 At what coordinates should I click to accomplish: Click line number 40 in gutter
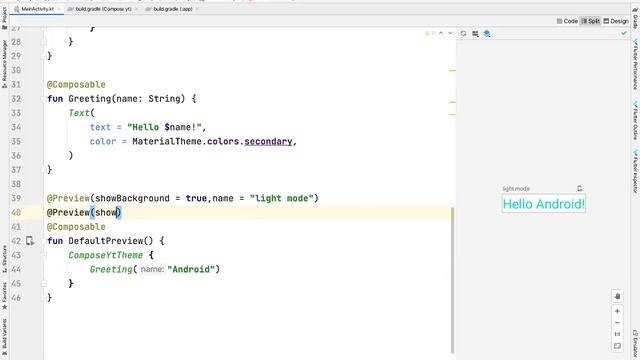pyautogui.click(x=16, y=213)
